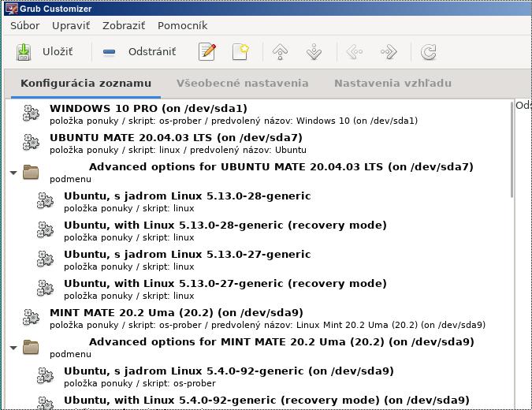Select Ubuntu 5.13.0-27-generic recovery mode entry
532x410 pixels.
point(225,283)
